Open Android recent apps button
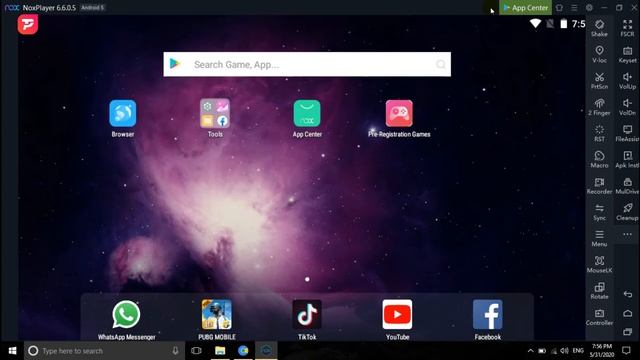The width and height of the screenshot is (640, 360). coord(628,332)
